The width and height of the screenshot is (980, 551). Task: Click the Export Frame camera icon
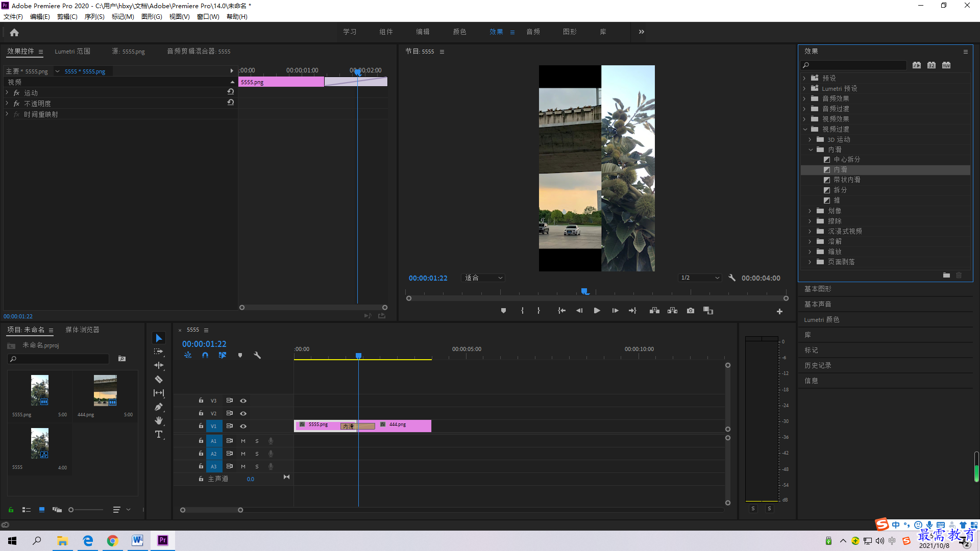pos(691,311)
